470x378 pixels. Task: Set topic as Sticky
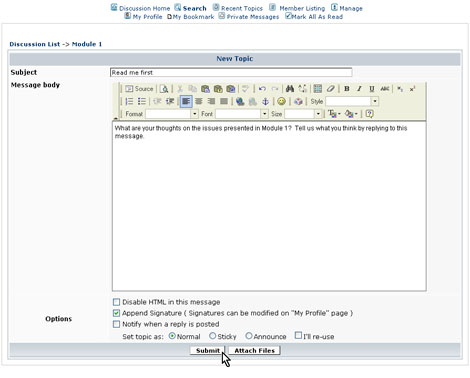[x=213, y=336]
